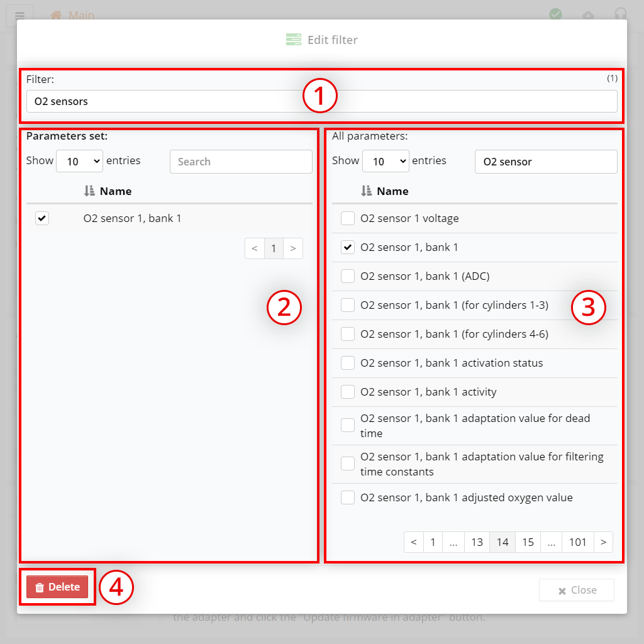This screenshot has height=644, width=644.
Task: Close the Edit filter dialog
Action: point(576,590)
